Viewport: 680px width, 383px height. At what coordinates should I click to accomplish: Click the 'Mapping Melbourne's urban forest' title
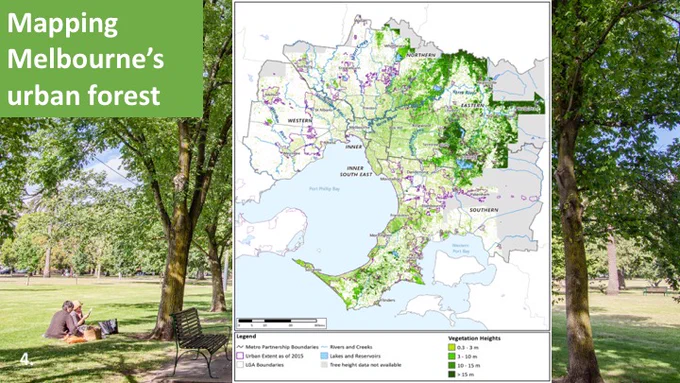coord(86,59)
